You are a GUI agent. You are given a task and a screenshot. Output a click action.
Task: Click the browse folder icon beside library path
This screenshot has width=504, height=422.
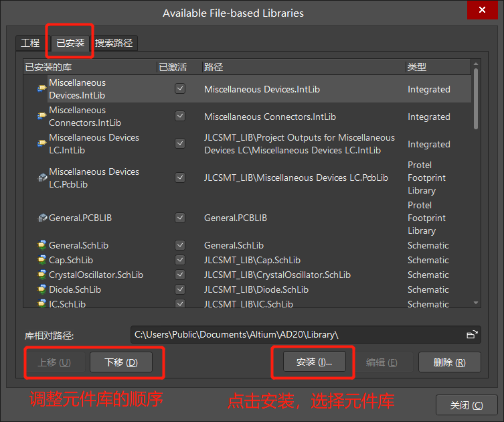click(x=472, y=334)
